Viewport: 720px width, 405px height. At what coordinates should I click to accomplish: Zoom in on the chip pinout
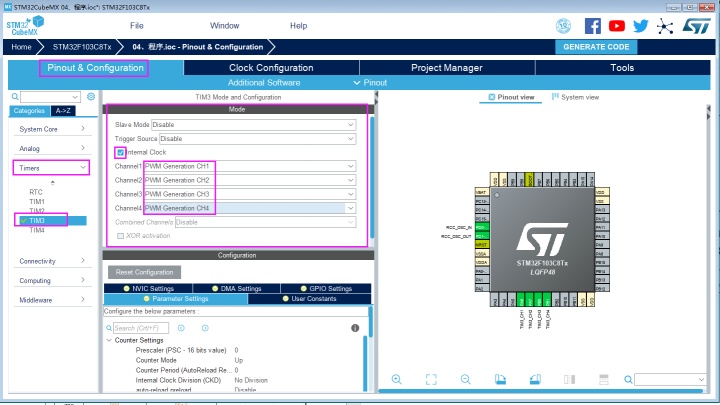(x=397, y=379)
